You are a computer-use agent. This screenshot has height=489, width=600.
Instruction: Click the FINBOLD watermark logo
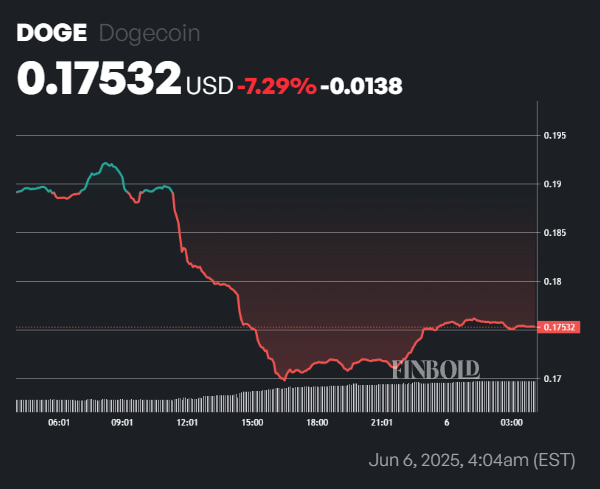(x=436, y=369)
